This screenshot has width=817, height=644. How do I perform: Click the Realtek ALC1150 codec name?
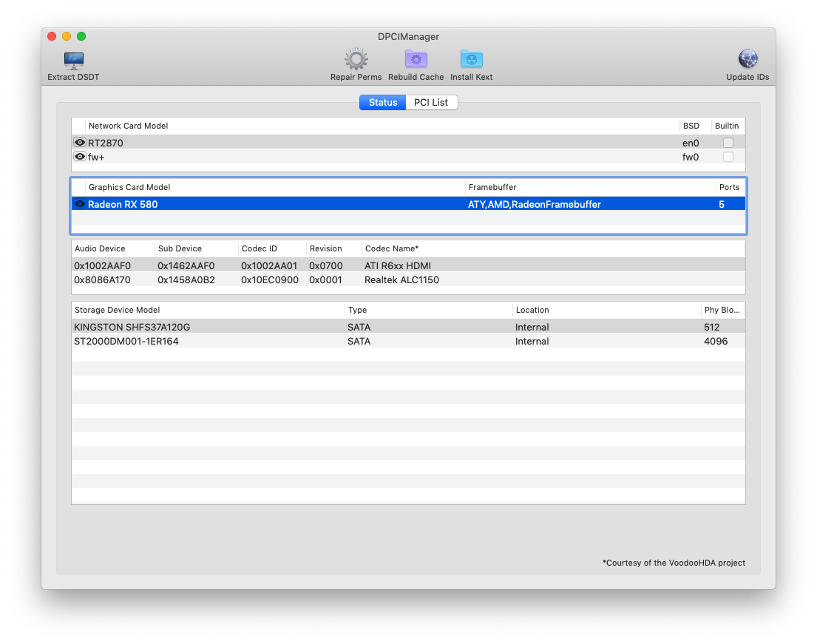pos(401,279)
